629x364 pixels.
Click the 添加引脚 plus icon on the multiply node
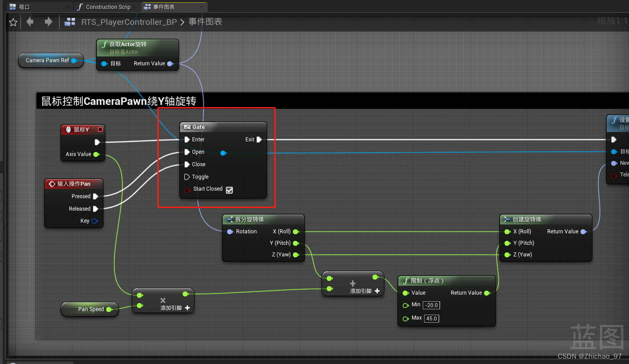(x=187, y=307)
